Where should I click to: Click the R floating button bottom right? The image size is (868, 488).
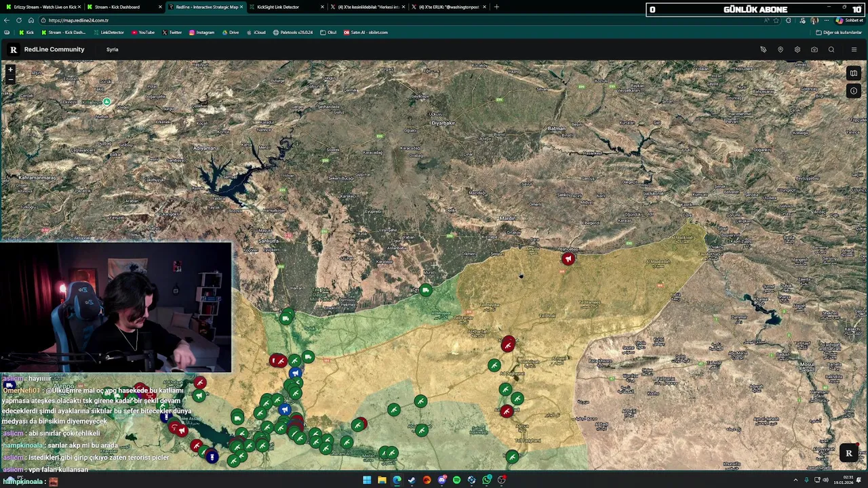[848, 453]
